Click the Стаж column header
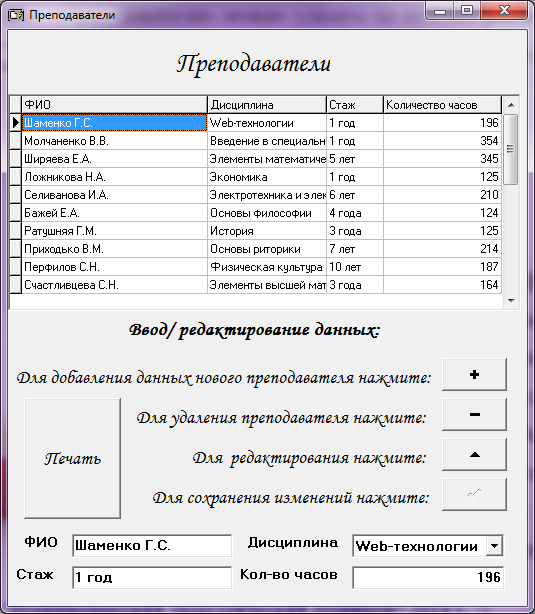The image size is (535, 614). pyautogui.click(x=355, y=105)
